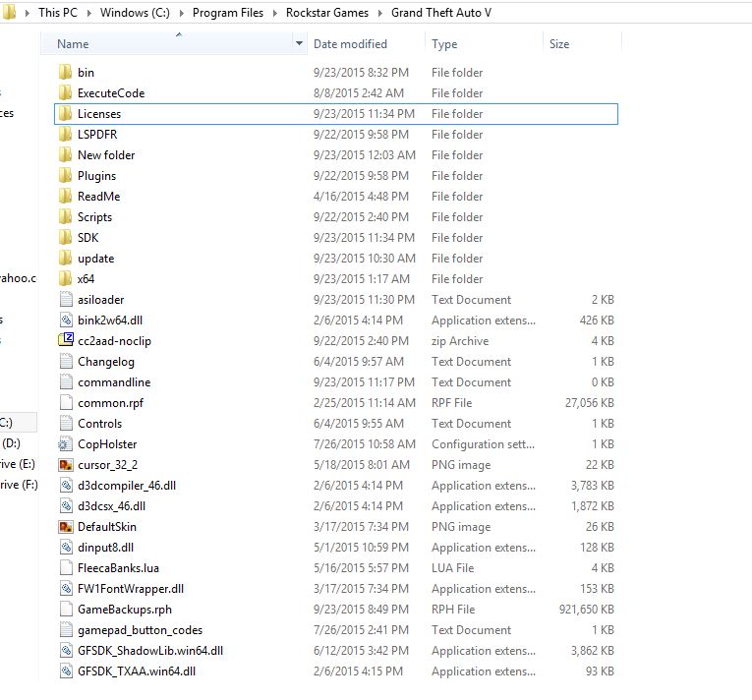Sort files by the Type column header
This screenshot has height=700, width=752.
tap(444, 43)
